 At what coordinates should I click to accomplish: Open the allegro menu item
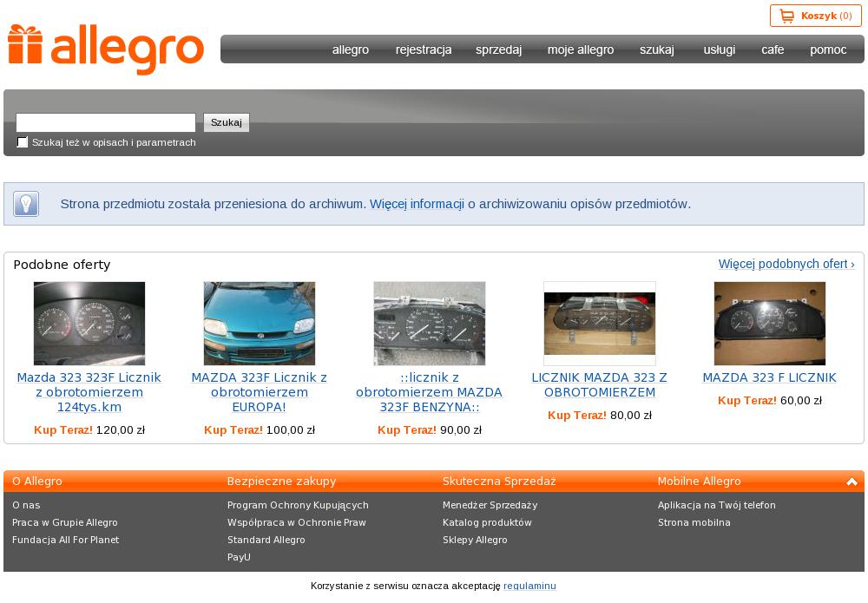351,49
